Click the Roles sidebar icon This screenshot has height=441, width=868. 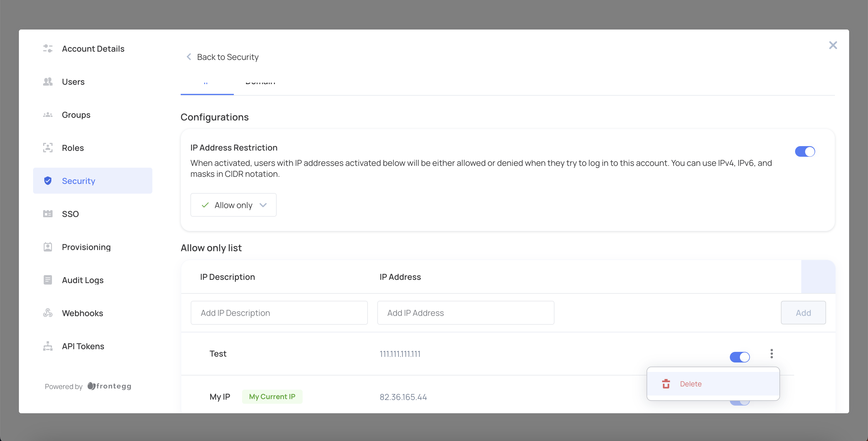click(x=48, y=148)
